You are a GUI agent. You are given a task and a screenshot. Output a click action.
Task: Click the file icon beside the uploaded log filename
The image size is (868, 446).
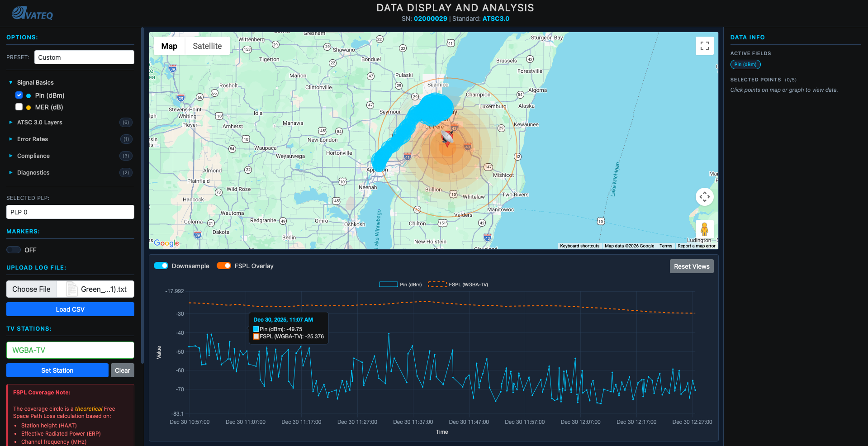tap(71, 289)
